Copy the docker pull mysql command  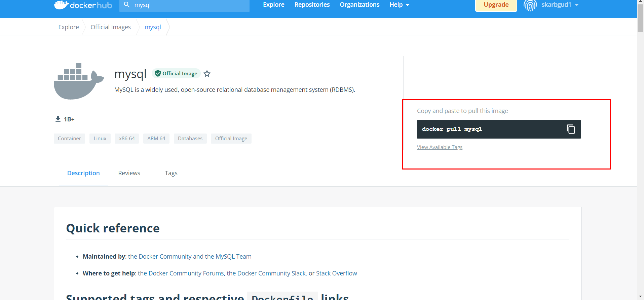(x=571, y=129)
